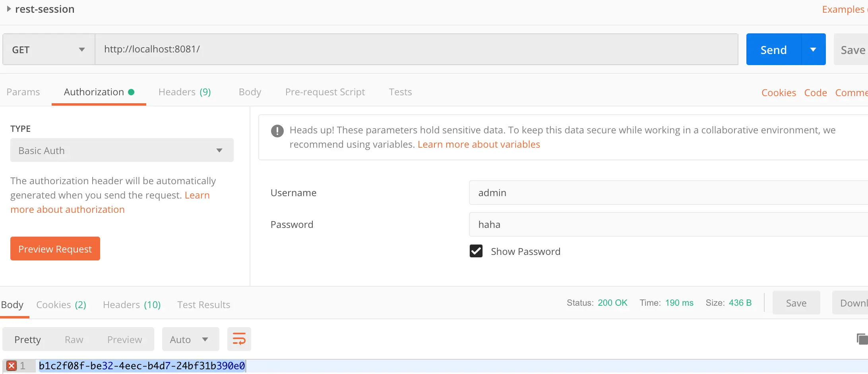
Task: Click the Username input field
Action: (668, 193)
